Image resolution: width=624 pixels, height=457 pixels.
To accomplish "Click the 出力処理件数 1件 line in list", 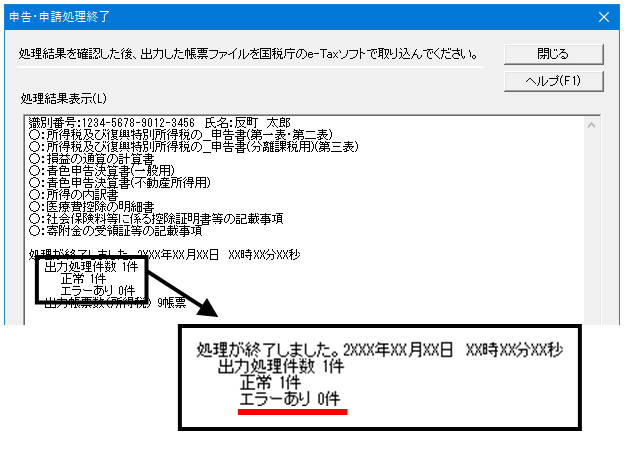I will 91,267.
